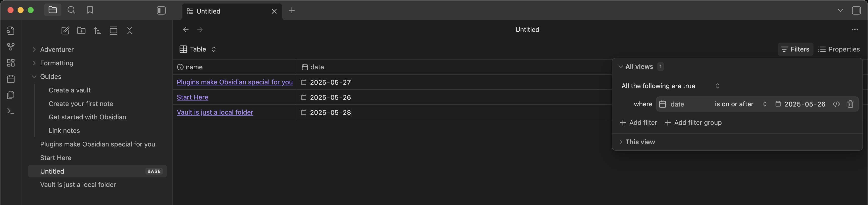
Task: Delete the date filter with the trash icon
Action: click(x=850, y=104)
